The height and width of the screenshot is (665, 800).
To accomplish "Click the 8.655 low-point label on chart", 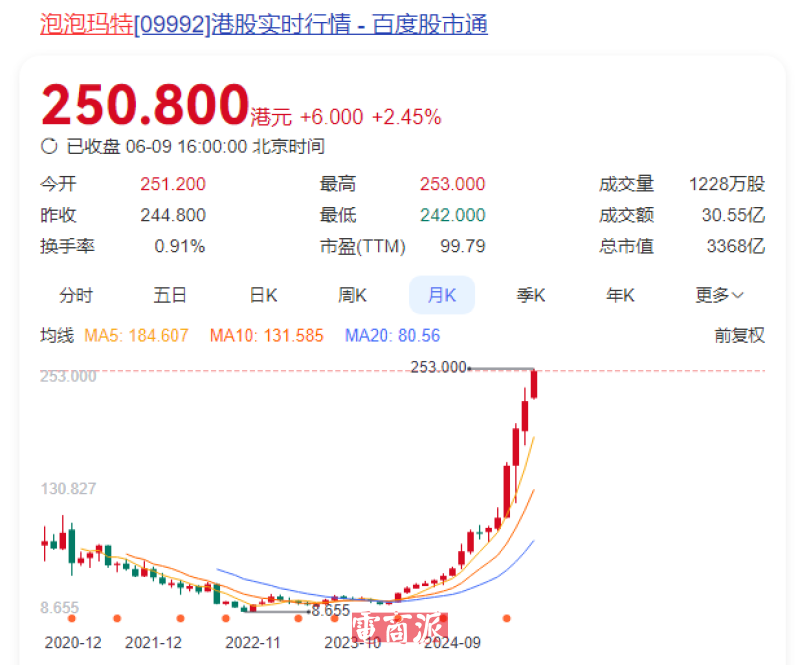I will tap(331, 610).
